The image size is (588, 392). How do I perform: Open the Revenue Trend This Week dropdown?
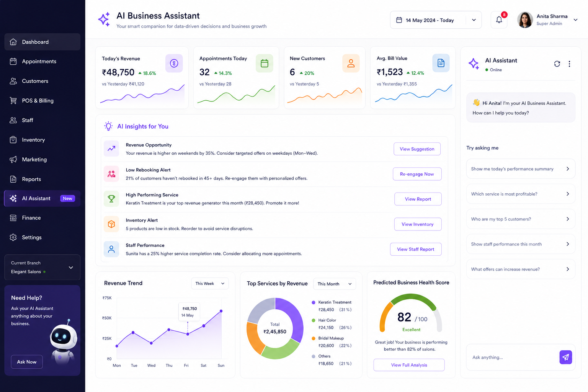pyautogui.click(x=210, y=284)
